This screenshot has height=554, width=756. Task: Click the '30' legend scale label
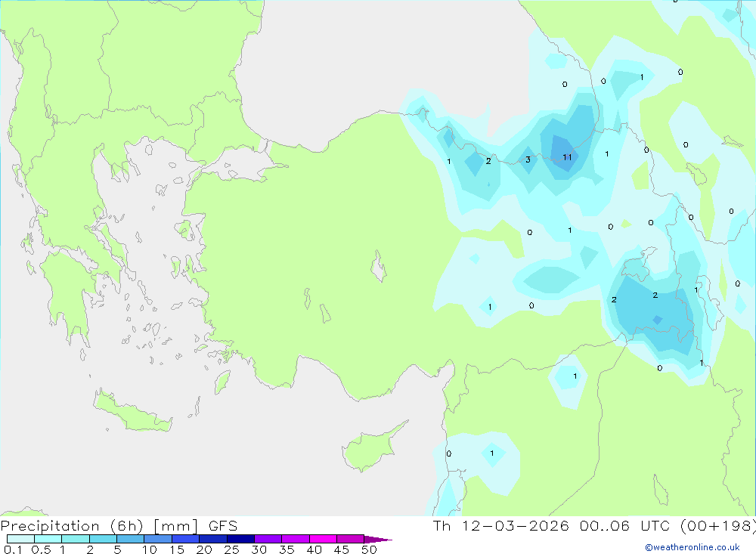pyautogui.click(x=259, y=549)
